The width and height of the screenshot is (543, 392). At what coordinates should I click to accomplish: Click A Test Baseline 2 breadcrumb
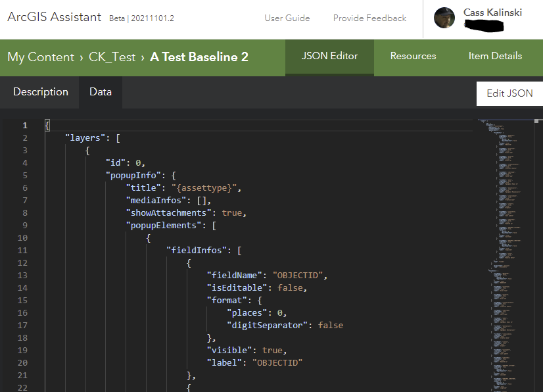pos(199,57)
